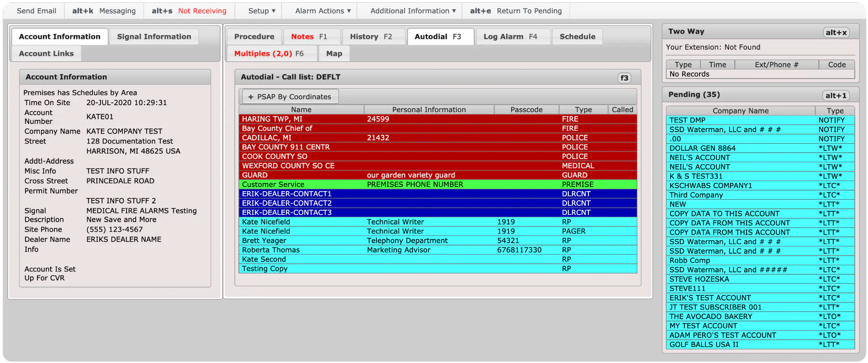The height and width of the screenshot is (363, 868).
Task: Click Company Name column header in Pending
Action: [x=741, y=111]
